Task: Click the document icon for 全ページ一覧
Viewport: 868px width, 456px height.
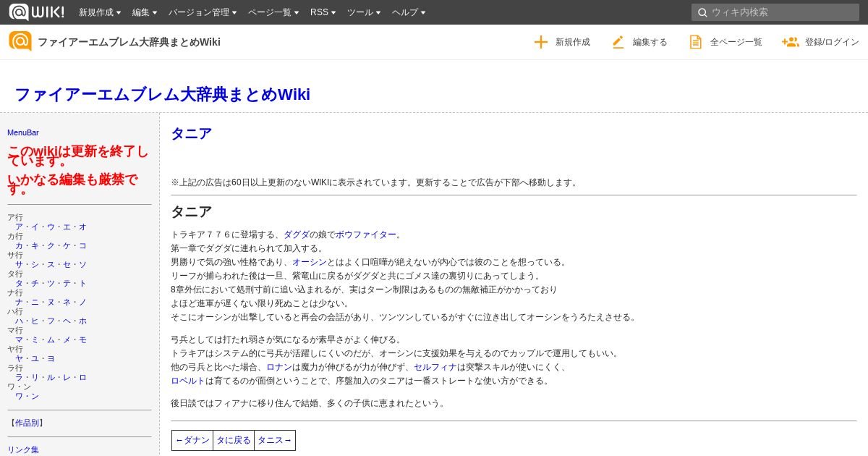Action: click(695, 42)
